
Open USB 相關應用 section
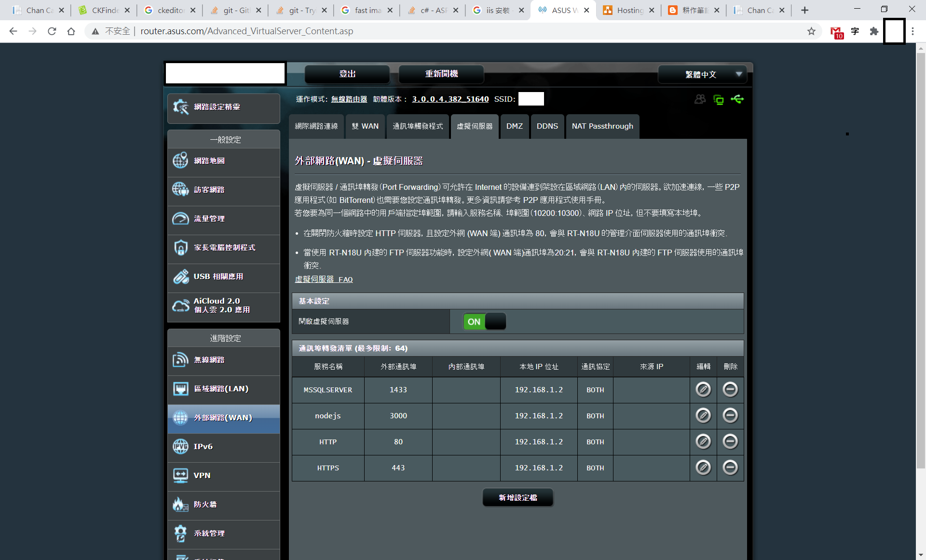[x=223, y=277]
